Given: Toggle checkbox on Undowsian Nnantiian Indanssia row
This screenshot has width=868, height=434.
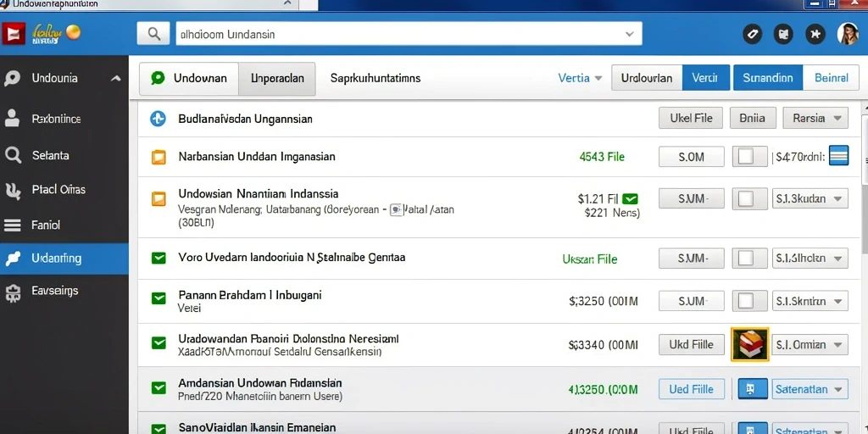Looking at the screenshot, I should point(746,198).
